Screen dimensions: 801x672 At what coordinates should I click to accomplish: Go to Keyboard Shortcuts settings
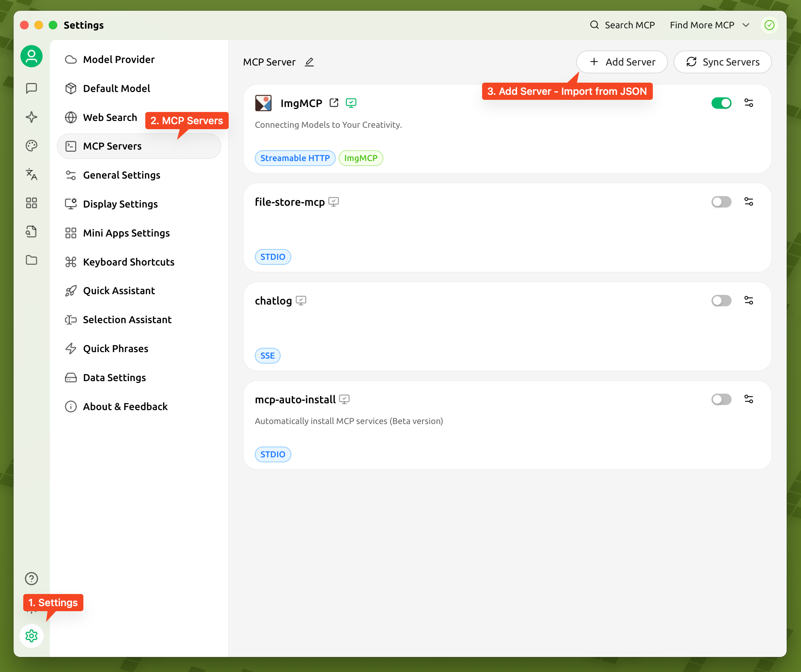[128, 262]
